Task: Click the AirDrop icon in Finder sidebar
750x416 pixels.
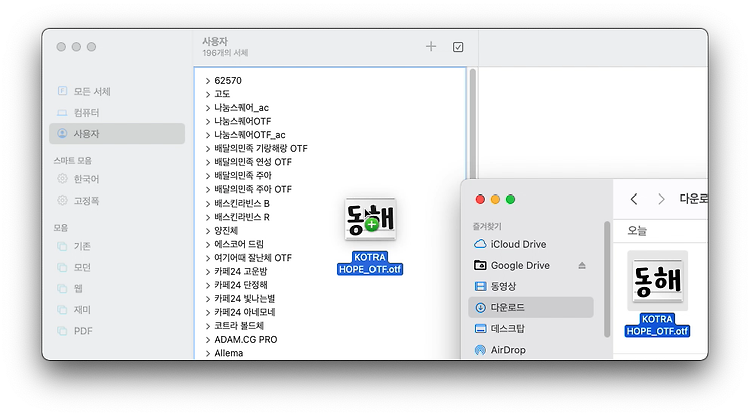Action: click(480, 350)
